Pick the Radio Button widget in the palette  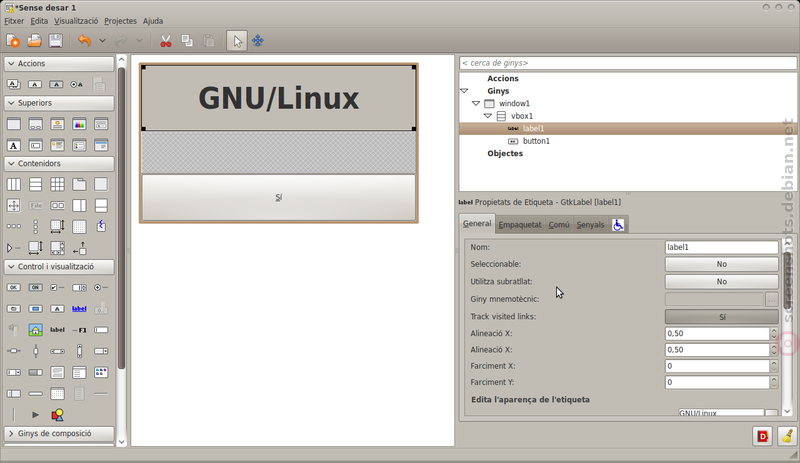point(101,287)
